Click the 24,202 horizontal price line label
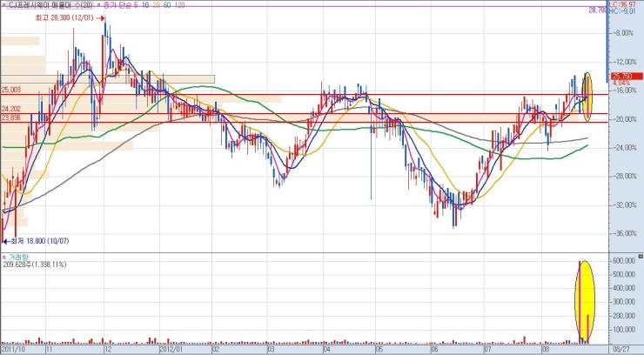The width and height of the screenshot is (644, 355). coord(11,109)
